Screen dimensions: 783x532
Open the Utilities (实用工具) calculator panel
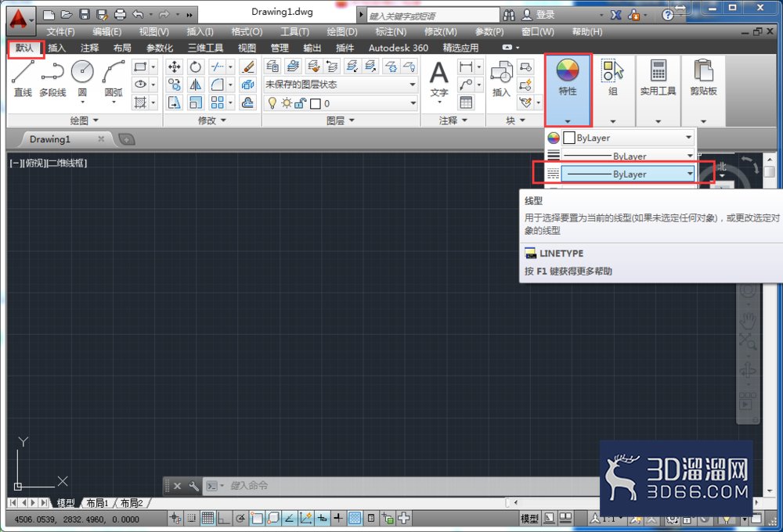(x=659, y=90)
